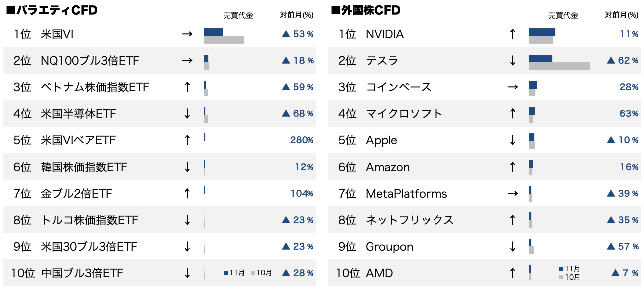This screenshot has height=291, width=644.
Task: Click the 対前月(%) header in the 外国株CFD table
Action: [622, 16]
